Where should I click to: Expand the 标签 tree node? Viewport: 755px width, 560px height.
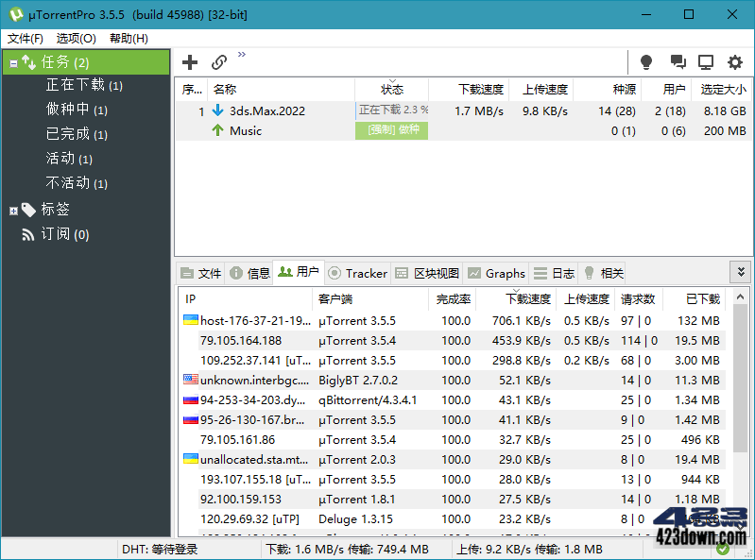click(13, 211)
